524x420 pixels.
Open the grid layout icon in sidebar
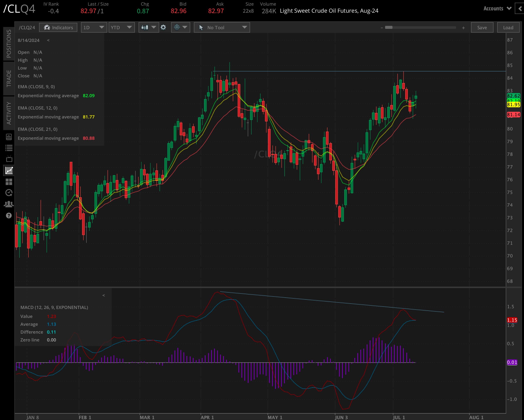9,182
